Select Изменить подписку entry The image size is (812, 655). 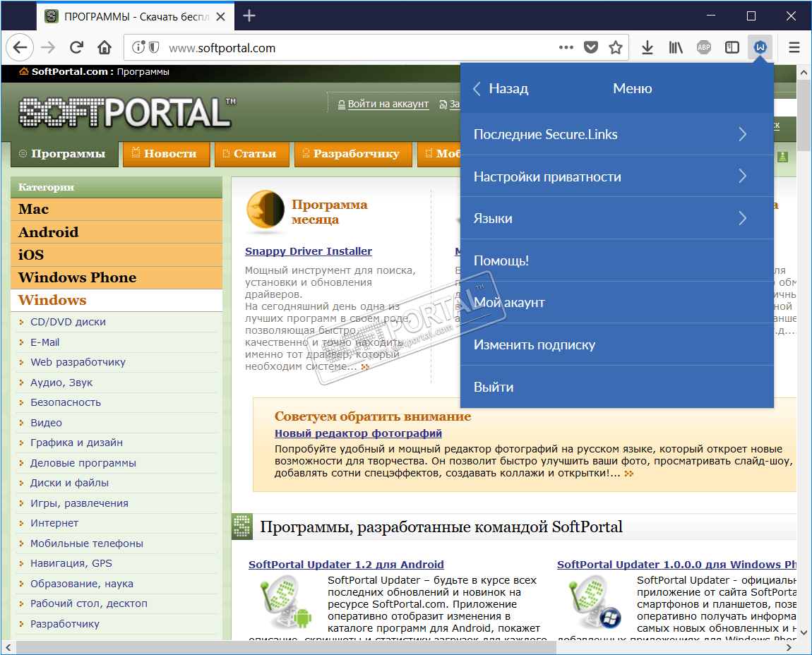click(617, 344)
